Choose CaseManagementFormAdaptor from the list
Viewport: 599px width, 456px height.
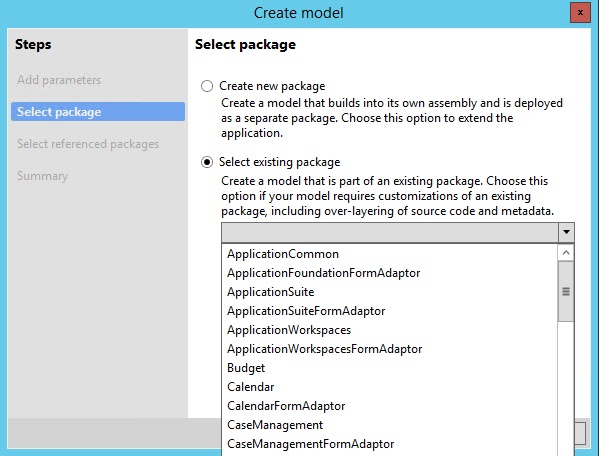coord(390,444)
